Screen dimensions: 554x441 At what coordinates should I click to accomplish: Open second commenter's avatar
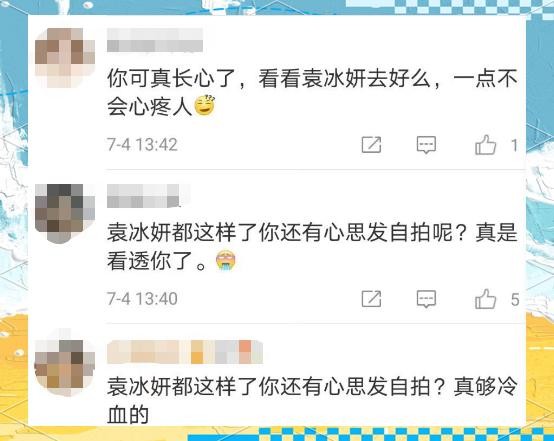coord(65,213)
